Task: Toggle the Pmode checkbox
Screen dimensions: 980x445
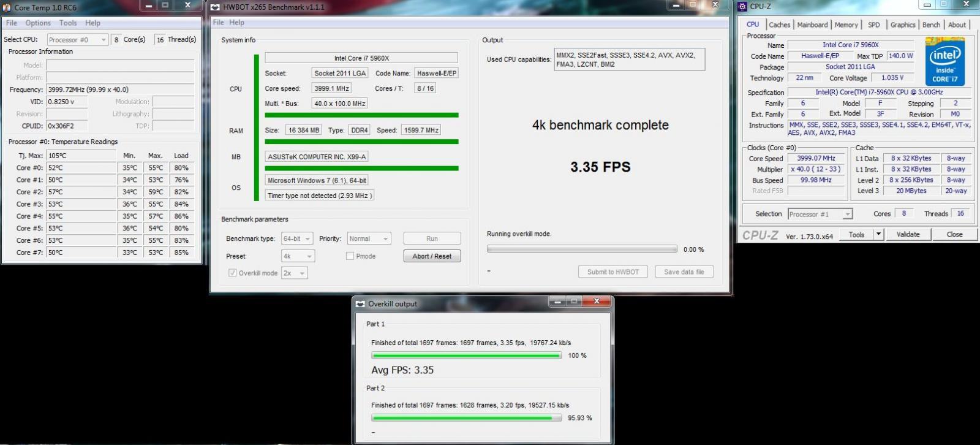Action: tap(350, 256)
